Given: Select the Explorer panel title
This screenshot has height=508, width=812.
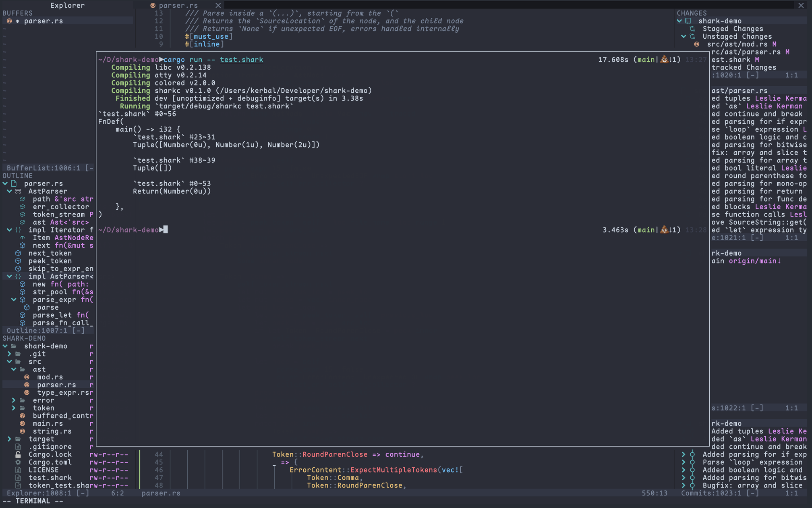Looking at the screenshot, I should (67, 5).
